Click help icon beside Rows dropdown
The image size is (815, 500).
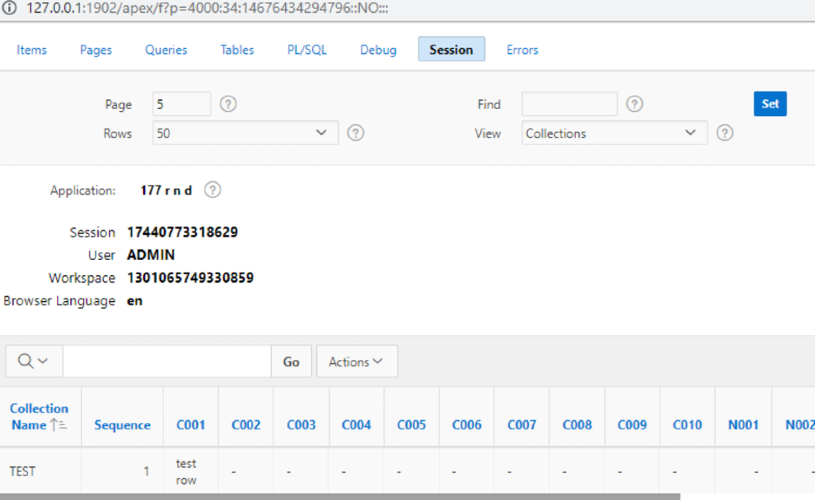click(x=355, y=133)
